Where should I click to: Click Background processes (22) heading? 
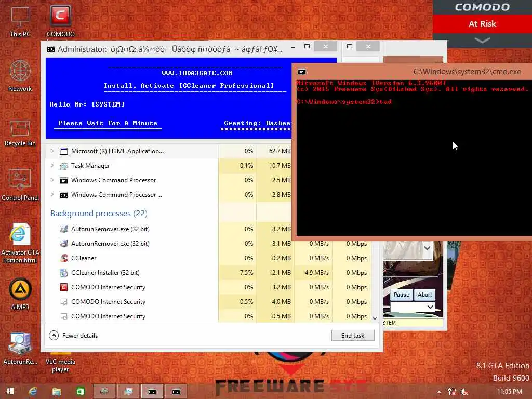tap(99, 214)
